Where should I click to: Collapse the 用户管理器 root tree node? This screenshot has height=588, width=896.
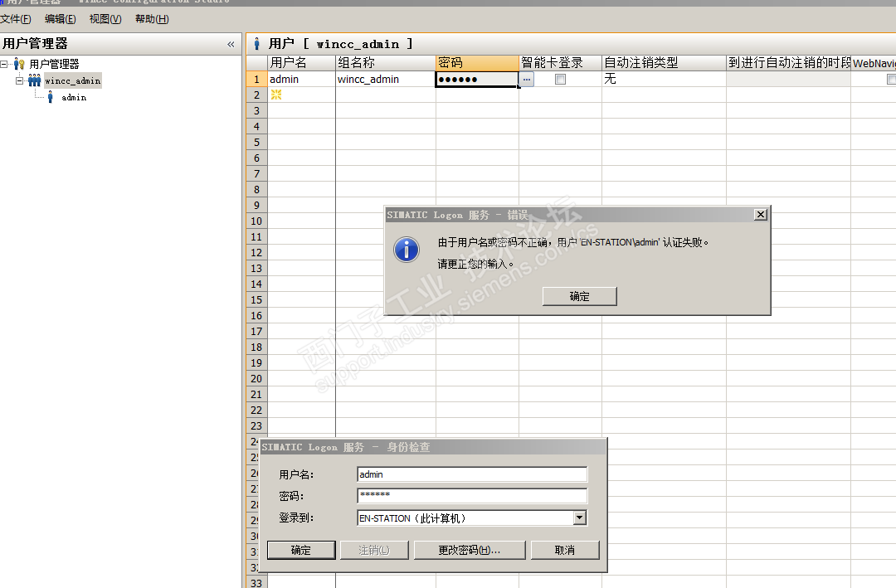3,64
